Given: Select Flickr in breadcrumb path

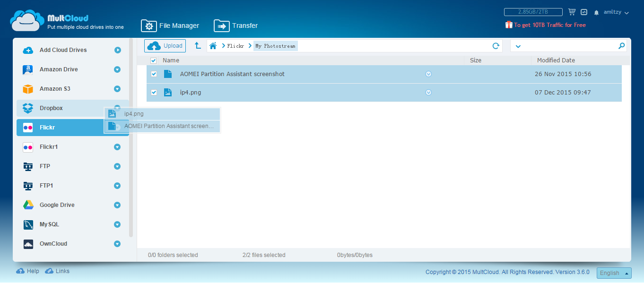Looking at the screenshot, I should pos(235,46).
